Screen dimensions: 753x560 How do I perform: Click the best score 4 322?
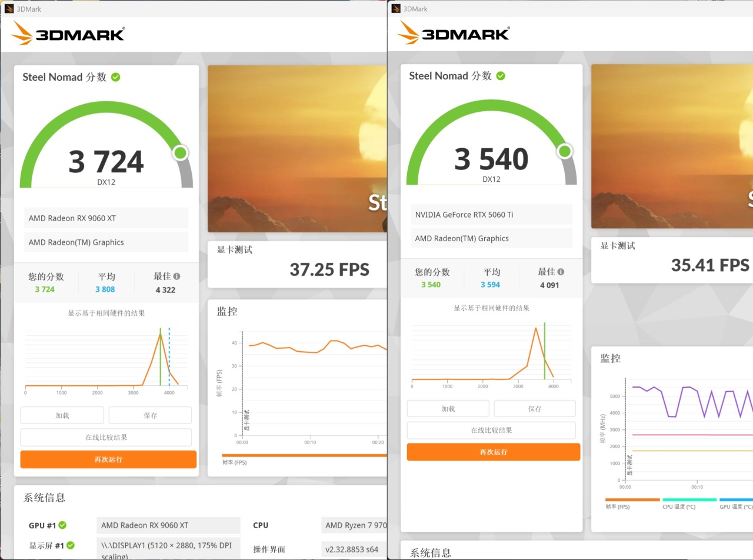(165, 290)
